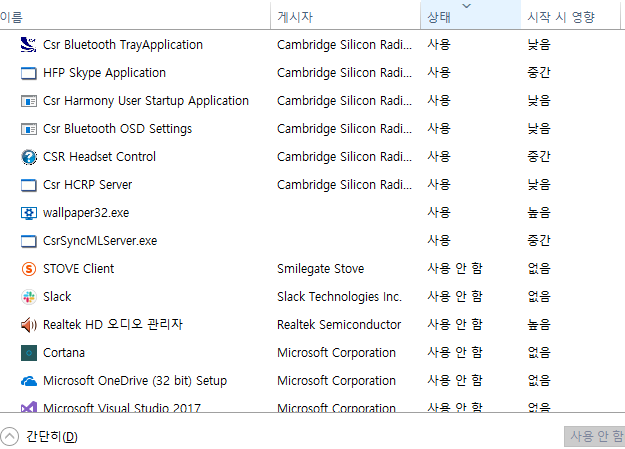The width and height of the screenshot is (625, 449).
Task: Click the 사용 안 함 status in Slack row
Action: [455, 297]
